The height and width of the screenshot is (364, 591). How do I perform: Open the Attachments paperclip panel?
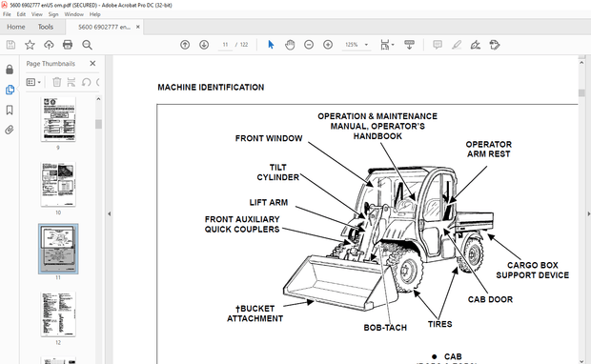pos(10,130)
